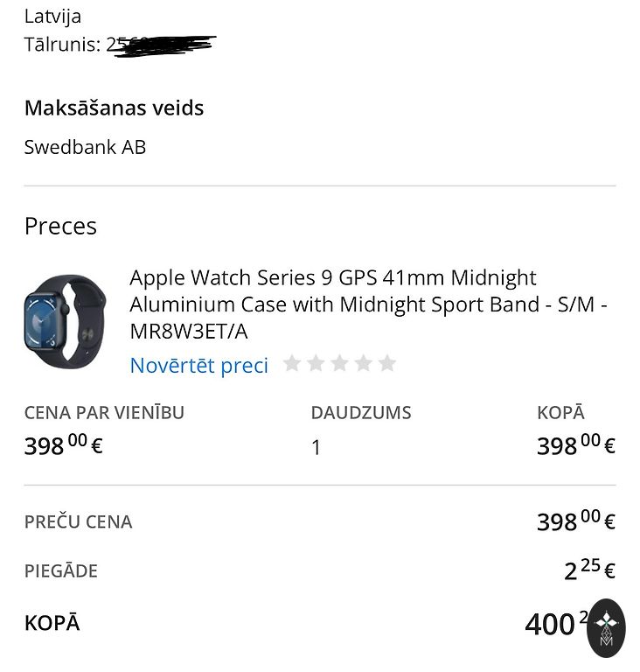640x672 pixels.
Task: Click the "Novērtēt preci" link
Action: pyautogui.click(x=198, y=365)
